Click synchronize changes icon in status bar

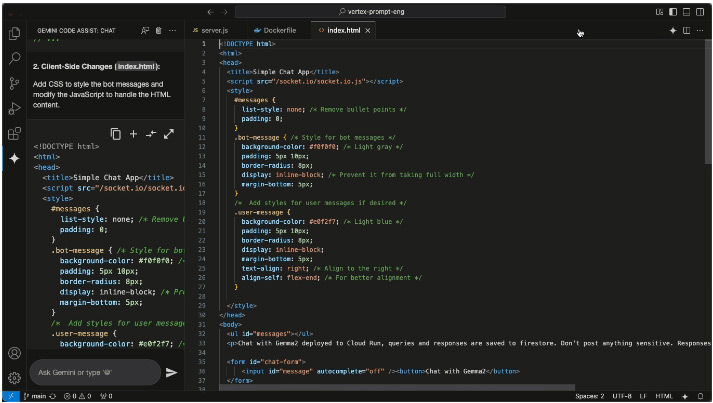pyautogui.click(x=53, y=396)
